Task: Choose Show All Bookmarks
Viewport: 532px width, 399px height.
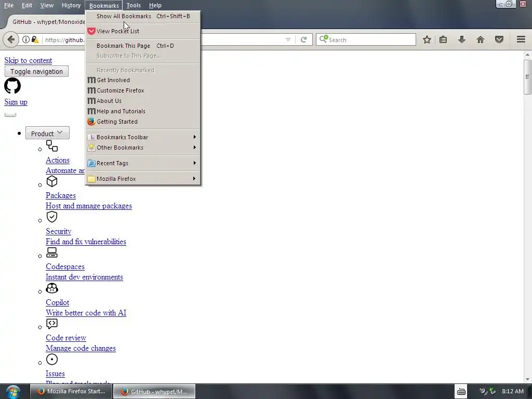Action: click(x=143, y=16)
